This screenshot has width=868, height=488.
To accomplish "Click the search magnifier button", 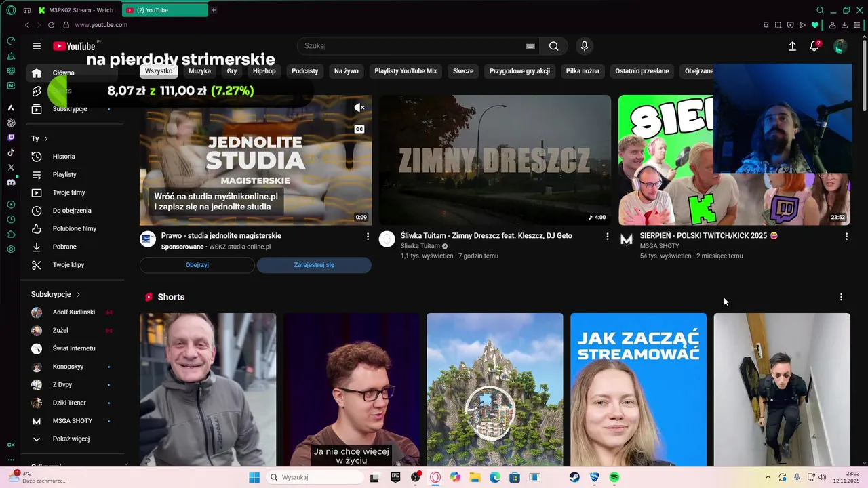I will coord(554,46).
